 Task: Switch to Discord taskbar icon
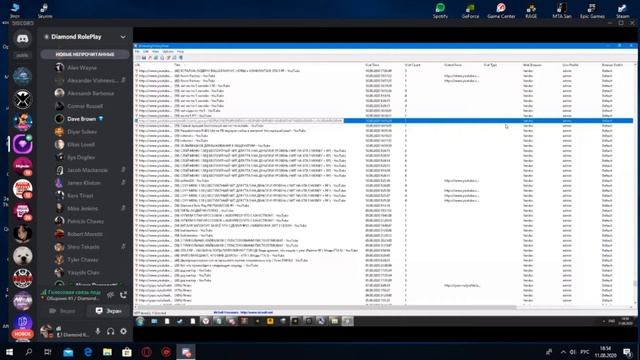coord(186,352)
